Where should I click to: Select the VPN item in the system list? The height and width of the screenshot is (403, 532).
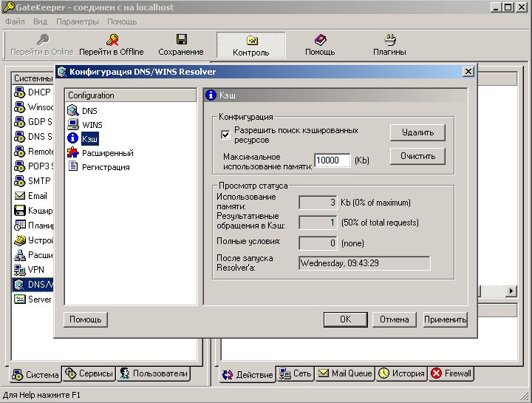[x=29, y=270]
